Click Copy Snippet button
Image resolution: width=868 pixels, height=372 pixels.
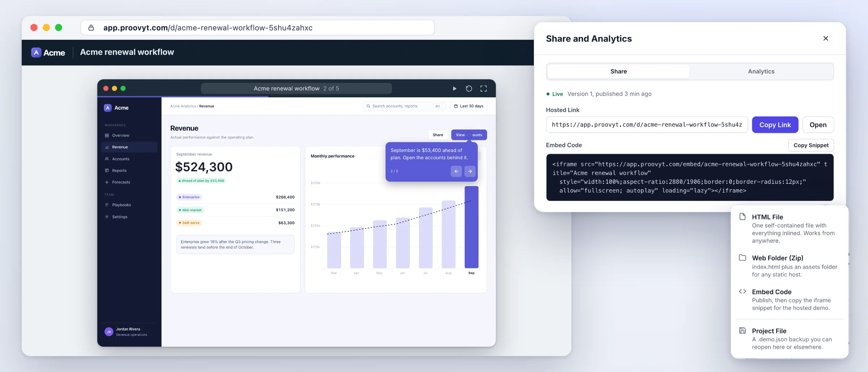[x=811, y=145]
